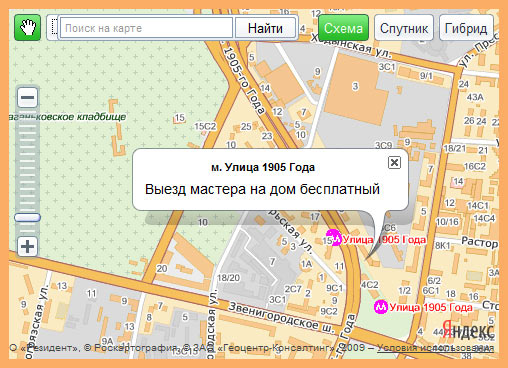The width and height of the screenshot is (508, 368).
Task: Click building label 16С2
Action: 475,166
